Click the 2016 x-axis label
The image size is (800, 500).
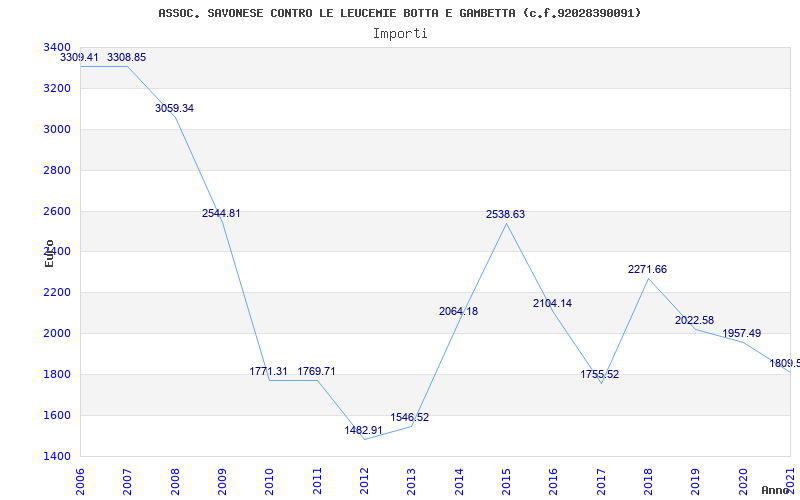pos(554,482)
